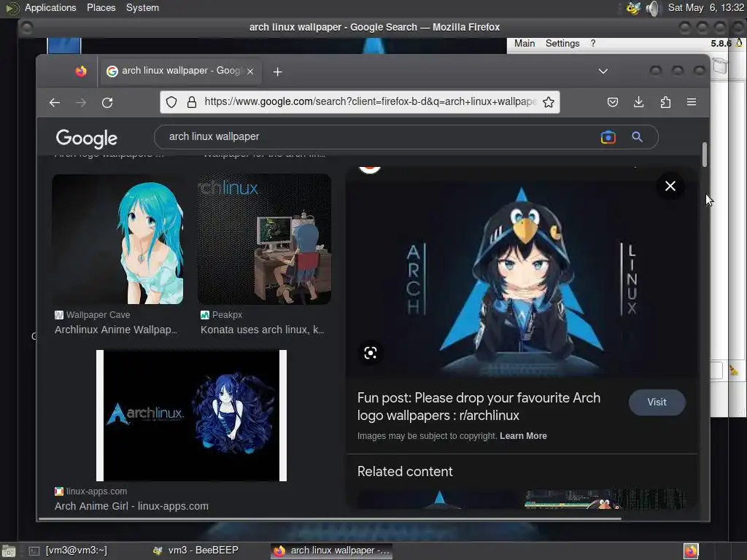This screenshot has width=747, height=560.
Task: Close the image preview panel with X
Action: click(x=670, y=186)
